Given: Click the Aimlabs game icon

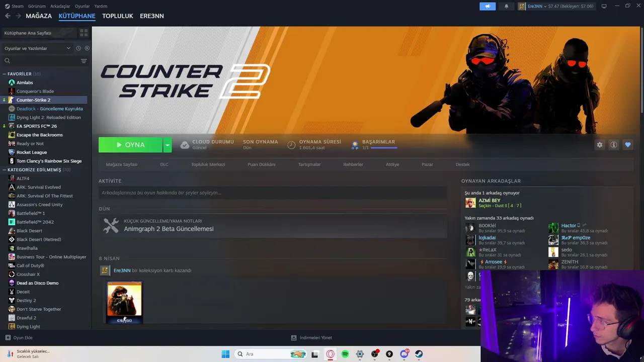Looking at the screenshot, I should 12,82.
